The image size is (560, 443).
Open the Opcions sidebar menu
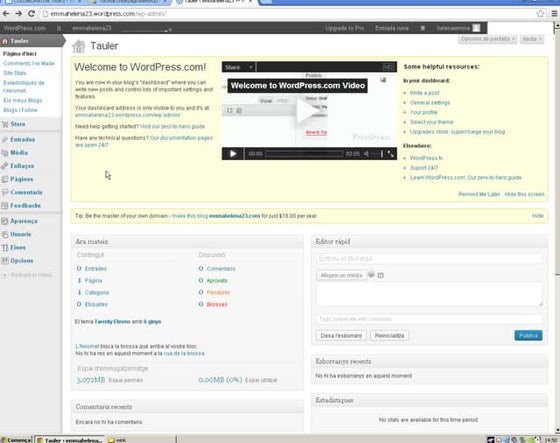coord(21,261)
